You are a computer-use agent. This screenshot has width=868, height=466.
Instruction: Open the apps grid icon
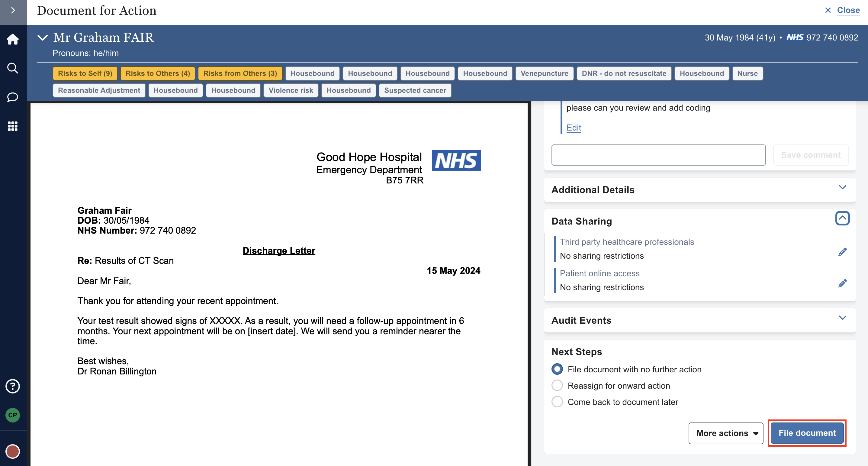click(13, 126)
